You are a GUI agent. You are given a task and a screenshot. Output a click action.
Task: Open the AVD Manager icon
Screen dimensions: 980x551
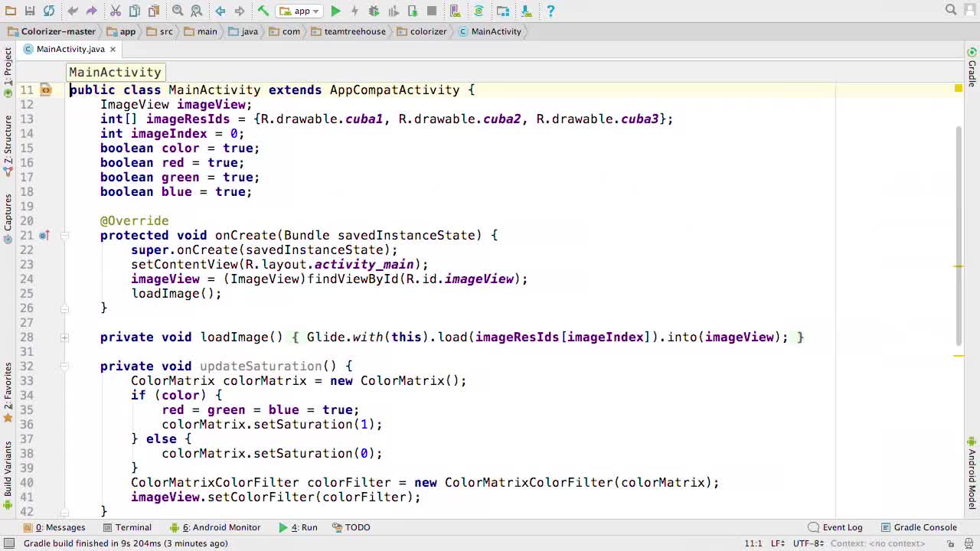click(455, 11)
